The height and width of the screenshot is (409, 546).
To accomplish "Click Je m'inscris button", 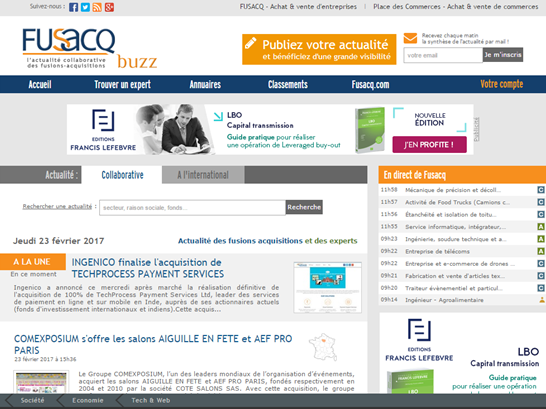I will 503,55.
